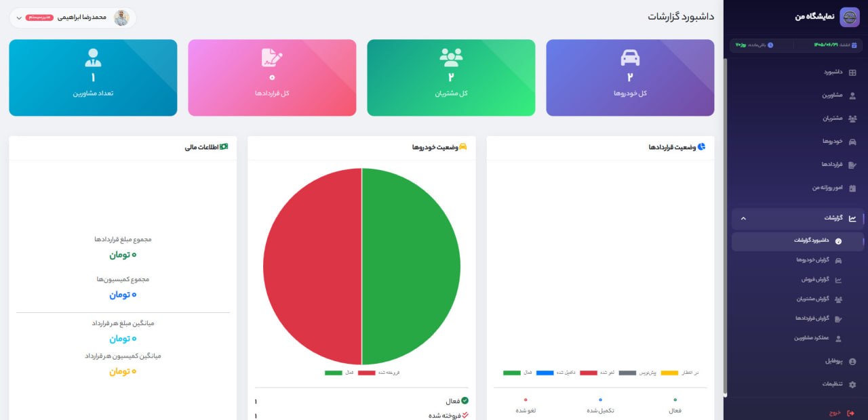Click the میانگین کمیسیون هر قرارداد label
868x420 pixels.
click(123, 356)
